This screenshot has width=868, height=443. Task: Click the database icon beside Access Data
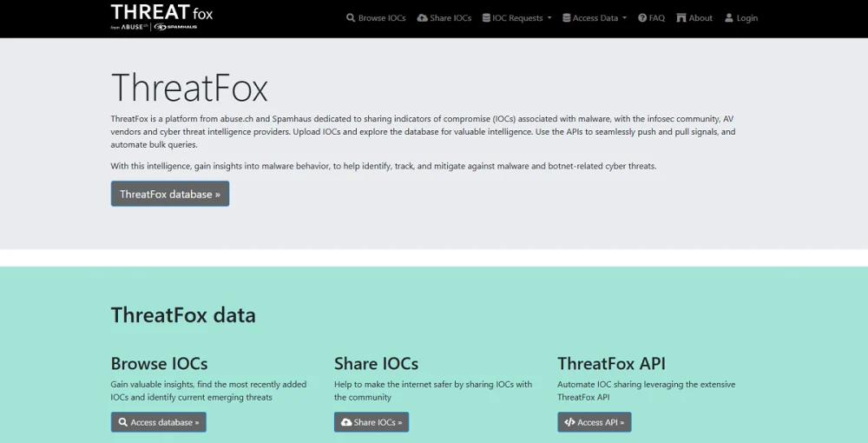(x=566, y=17)
